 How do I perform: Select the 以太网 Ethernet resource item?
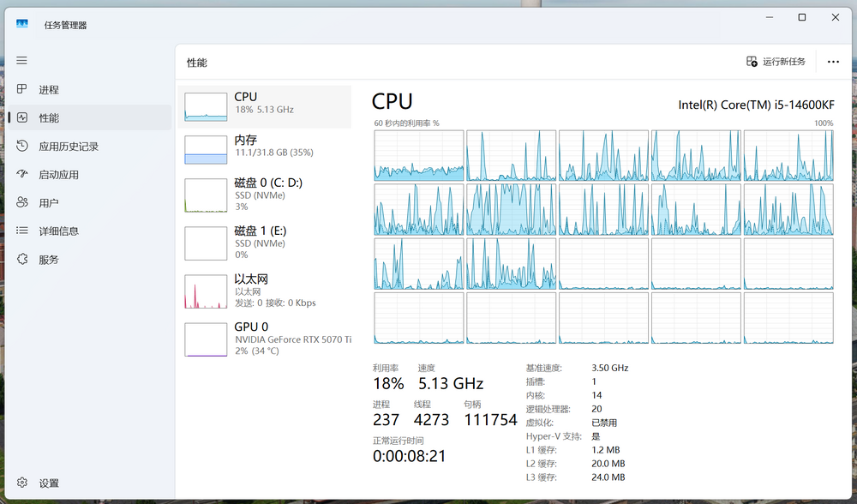[265, 291]
